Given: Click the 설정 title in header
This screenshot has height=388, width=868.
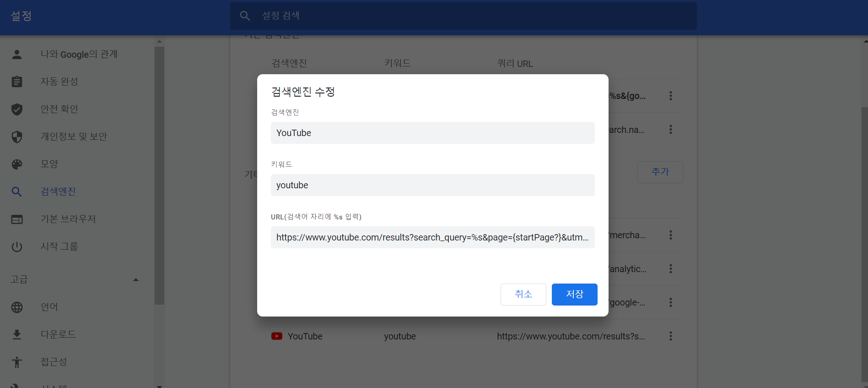Looking at the screenshot, I should (21, 16).
